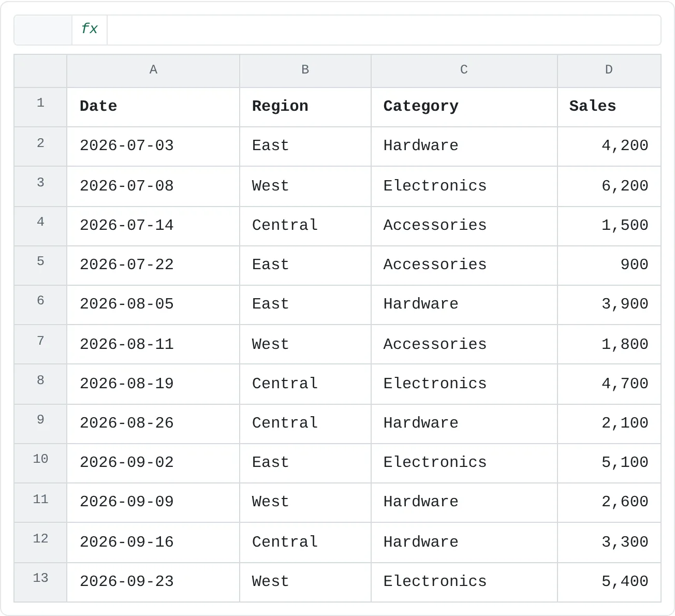Click the sales value 900
The image size is (675, 616).
point(609,266)
